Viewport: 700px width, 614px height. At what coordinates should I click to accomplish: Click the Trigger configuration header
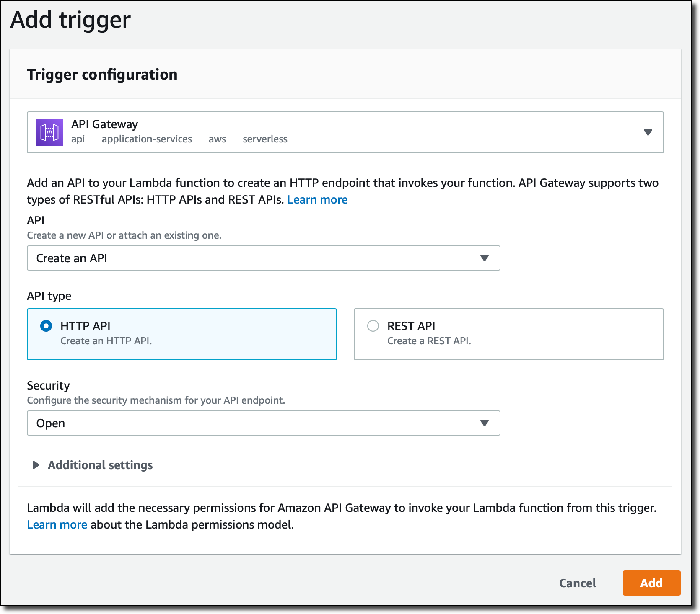[x=102, y=75]
